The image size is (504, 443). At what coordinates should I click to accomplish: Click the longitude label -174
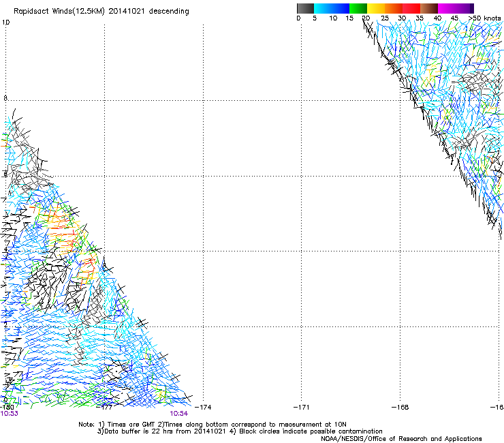(x=203, y=407)
